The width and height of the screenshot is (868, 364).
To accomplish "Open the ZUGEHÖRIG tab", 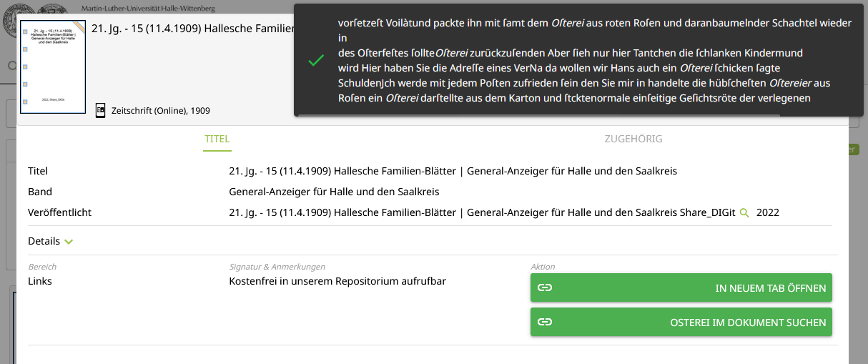I will coord(633,139).
